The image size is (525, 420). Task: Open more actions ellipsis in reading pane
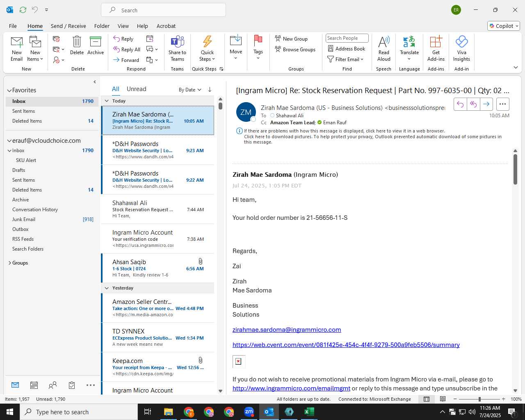tap(503, 104)
